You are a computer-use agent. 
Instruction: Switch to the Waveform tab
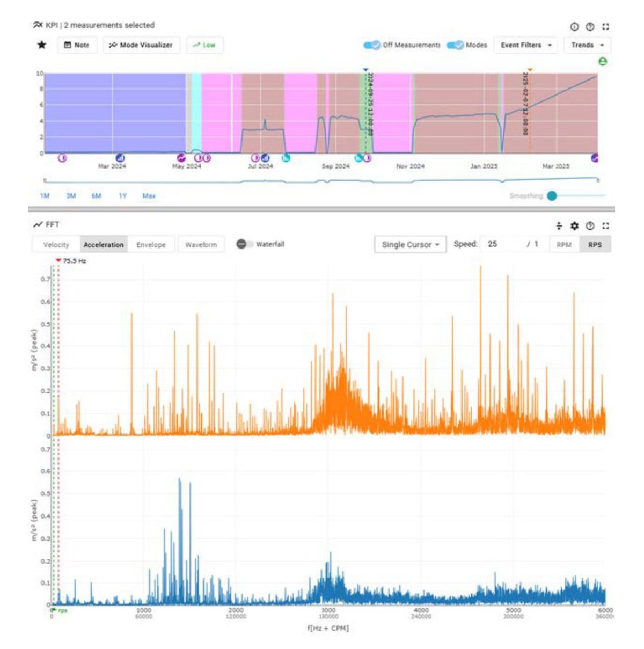[x=201, y=245]
